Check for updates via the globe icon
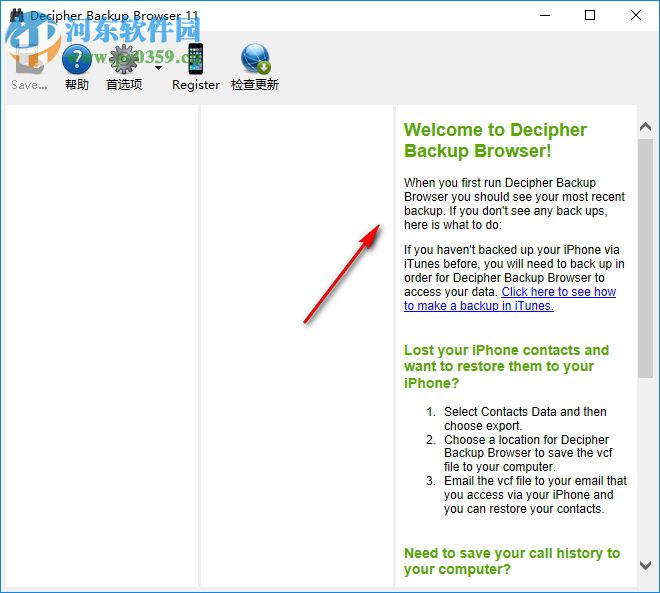 click(255, 59)
